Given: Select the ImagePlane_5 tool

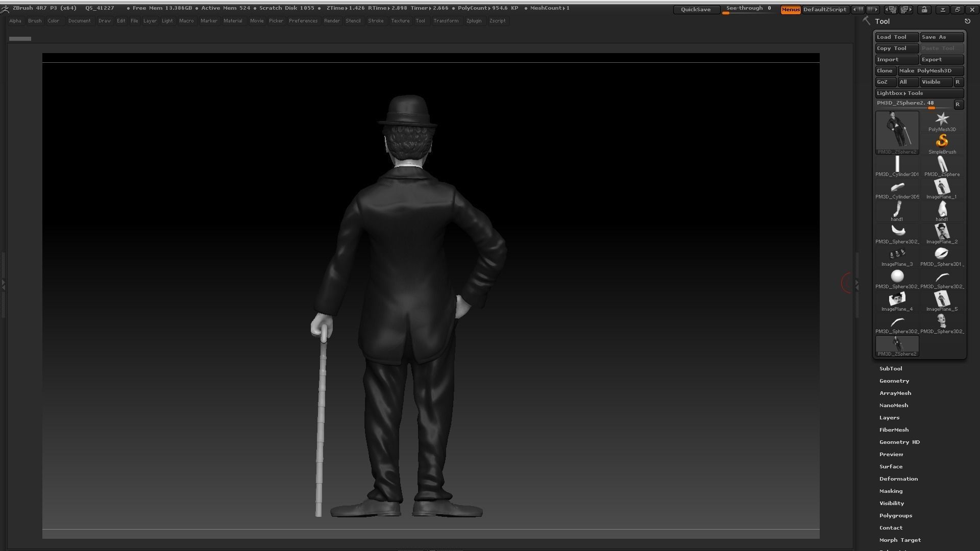Looking at the screenshot, I should click(x=942, y=302).
